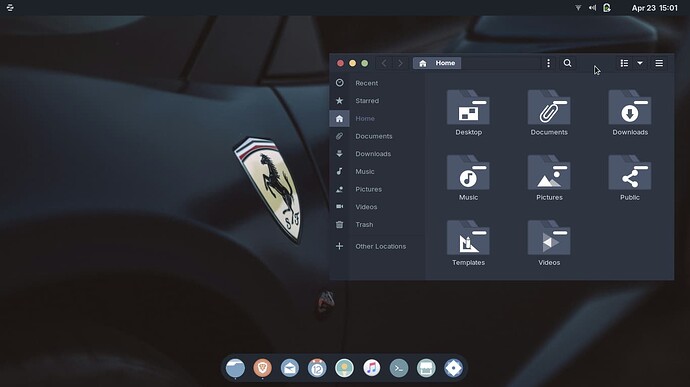Launch the software store from the dock
This screenshot has width=690, height=387.
click(x=426, y=368)
